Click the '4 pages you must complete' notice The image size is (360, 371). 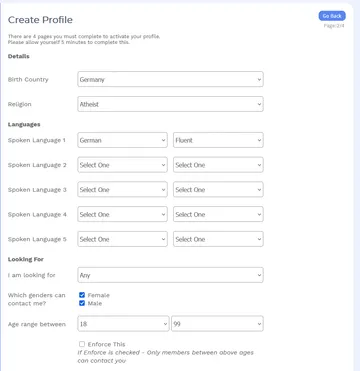(84, 39)
